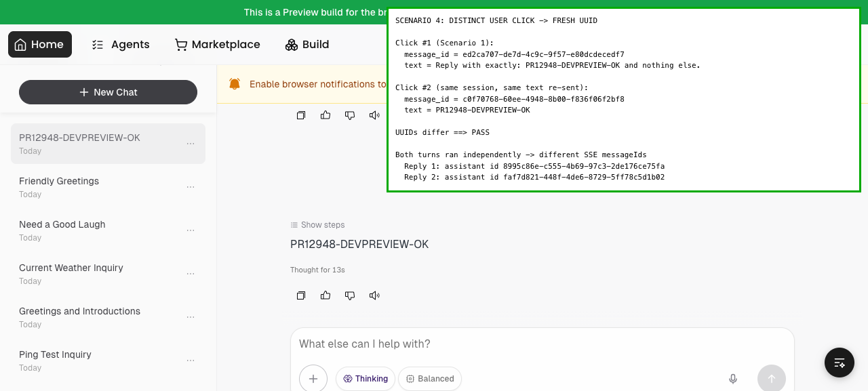Go to the Agents tab
Image resolution: width=868 pixels, height=391 pixels.
[120, 45]
